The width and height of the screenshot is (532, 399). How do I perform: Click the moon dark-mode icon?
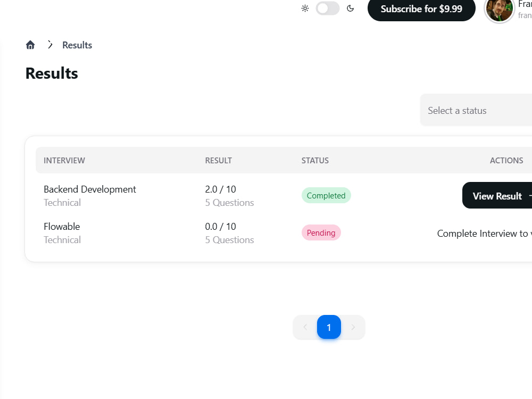[x=351, y=9]
